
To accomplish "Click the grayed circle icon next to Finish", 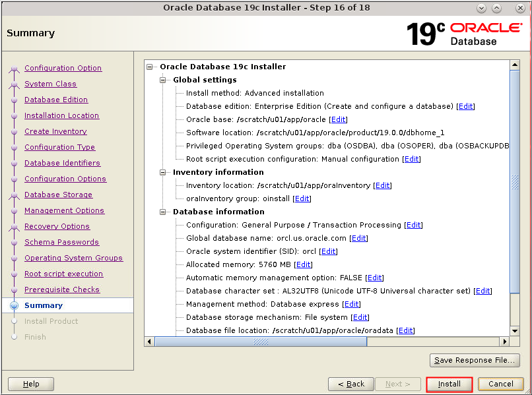I will click(15, 337).
